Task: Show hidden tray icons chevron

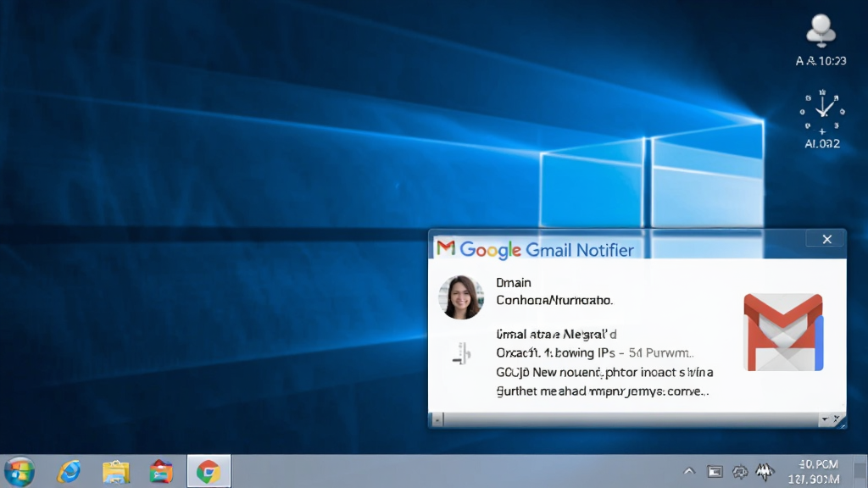Action: coord(689,471)
